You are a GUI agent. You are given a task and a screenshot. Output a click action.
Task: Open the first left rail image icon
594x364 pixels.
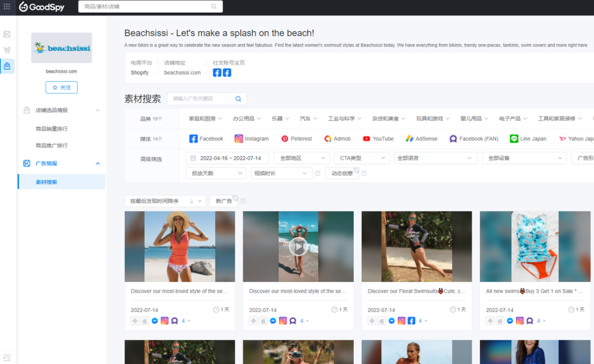coord(7,34)
